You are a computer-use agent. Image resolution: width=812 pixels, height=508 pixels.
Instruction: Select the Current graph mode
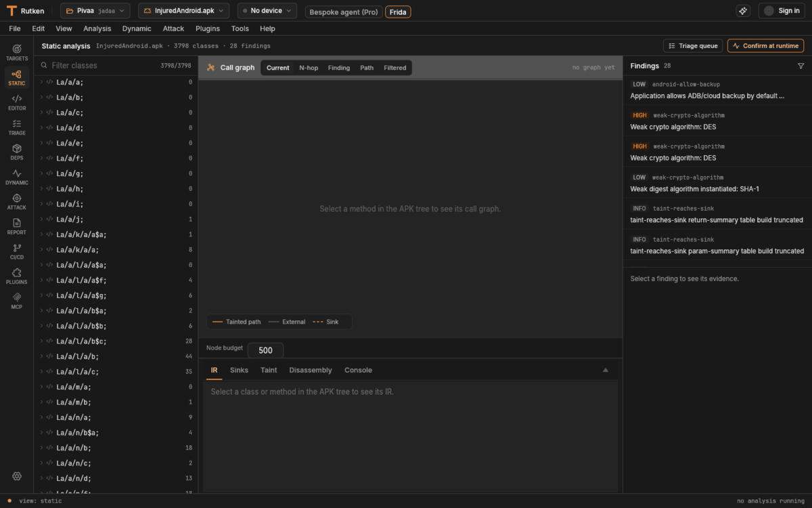click(x=277, y=68)
